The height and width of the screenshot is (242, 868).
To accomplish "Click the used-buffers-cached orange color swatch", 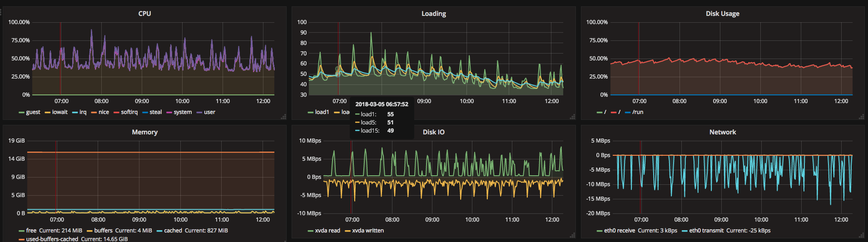I will coord(21,239).
